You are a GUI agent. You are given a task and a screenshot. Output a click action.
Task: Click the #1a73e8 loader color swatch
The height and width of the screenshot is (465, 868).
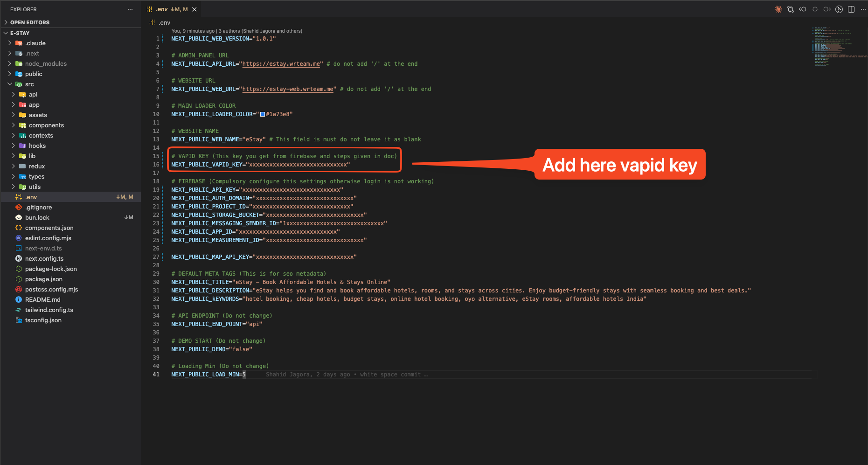point(263,114)
